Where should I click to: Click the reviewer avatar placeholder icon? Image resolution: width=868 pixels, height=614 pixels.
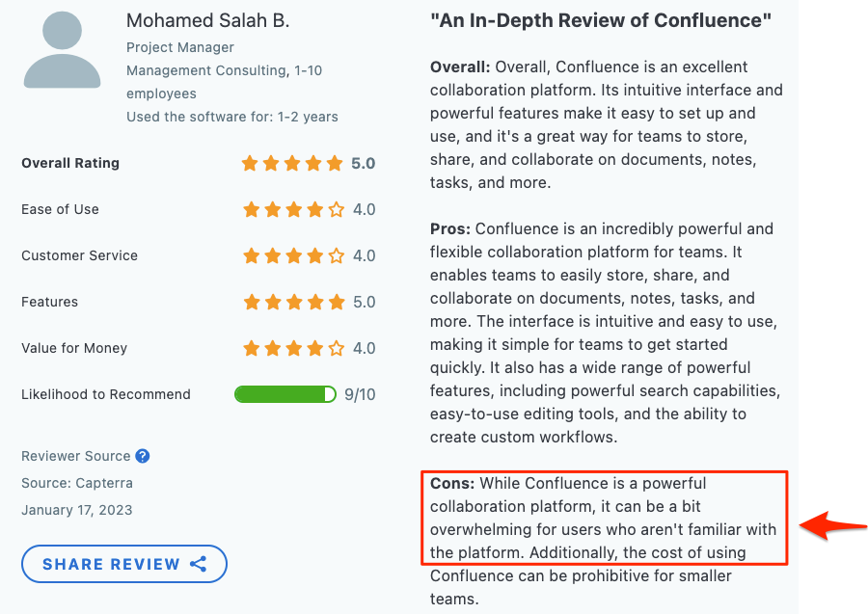(62, 50)
